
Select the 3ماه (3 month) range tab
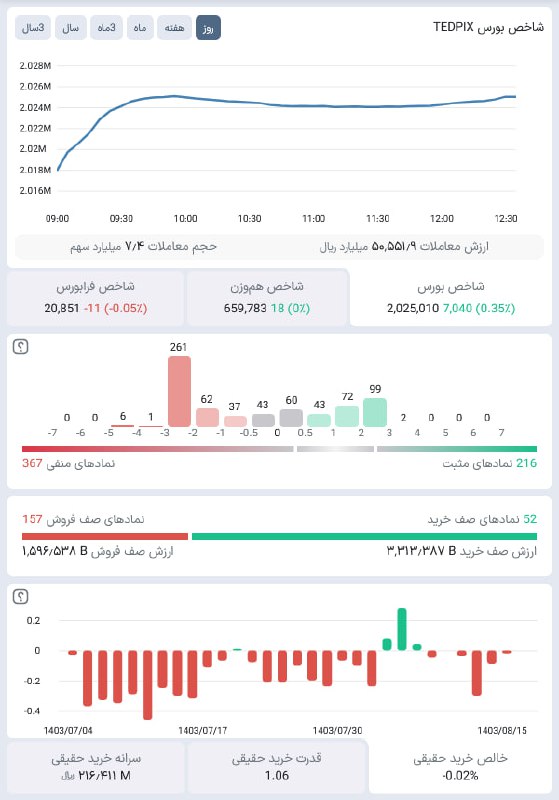(x=106, y=28)
